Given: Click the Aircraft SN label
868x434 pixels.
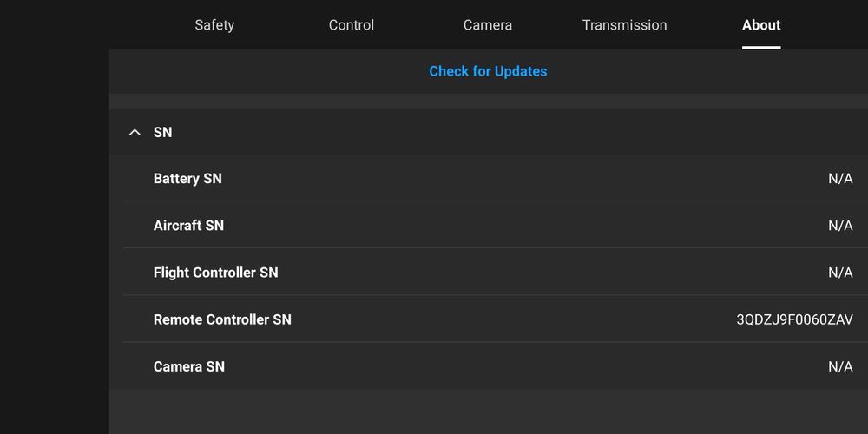Looking at the screenshot, I should click(x=188, y=226).
